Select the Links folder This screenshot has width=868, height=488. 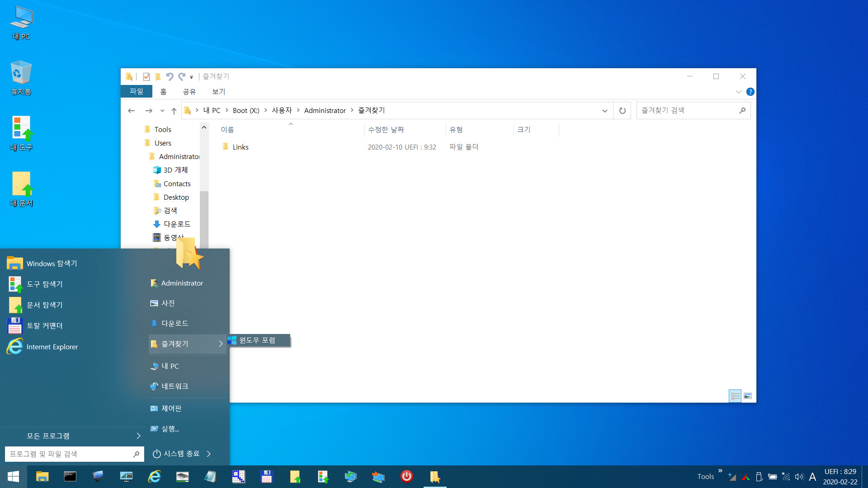[241, 147]
